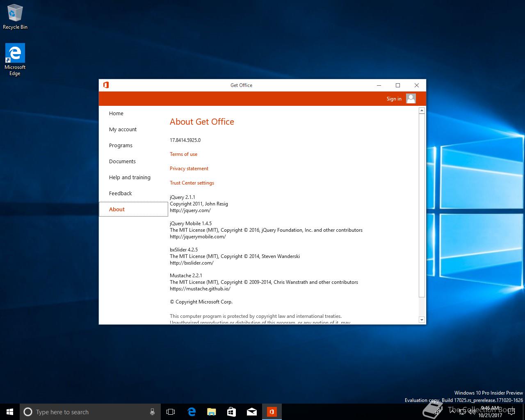Close the Get Office window
Image resolution: width=525 pixels, height=420 pixels.
(x=417, y=85)
